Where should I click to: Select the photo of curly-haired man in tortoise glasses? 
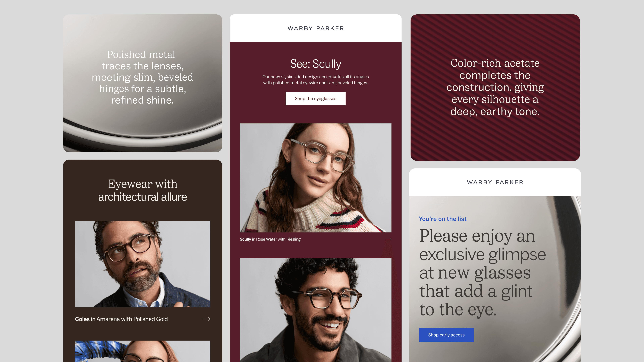click(315, 310)
